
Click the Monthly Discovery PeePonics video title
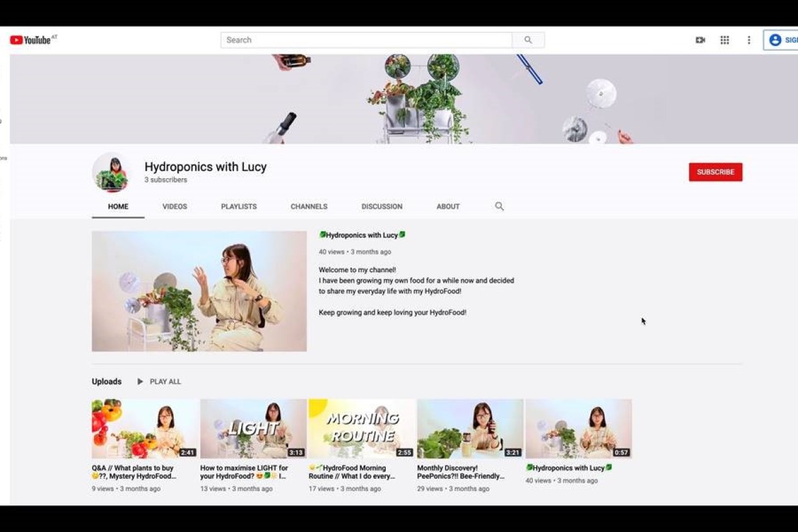(x=460, y=472)
